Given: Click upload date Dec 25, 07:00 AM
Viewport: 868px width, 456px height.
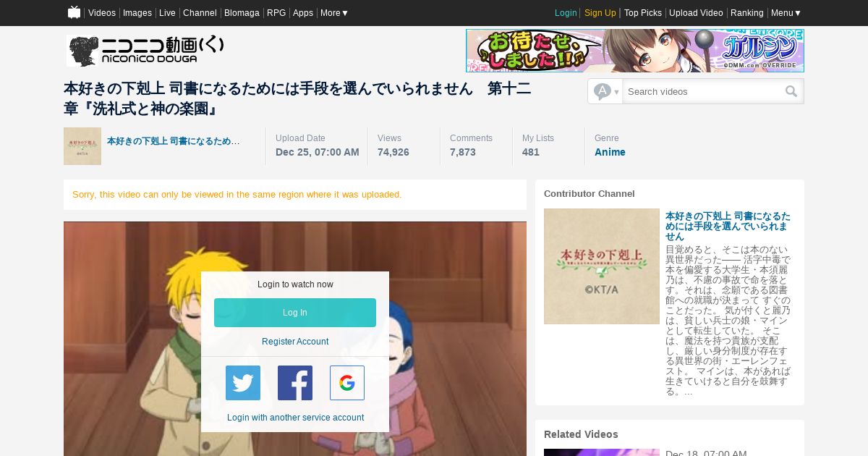Looking at the screenshot, I should tap(318, 152).
